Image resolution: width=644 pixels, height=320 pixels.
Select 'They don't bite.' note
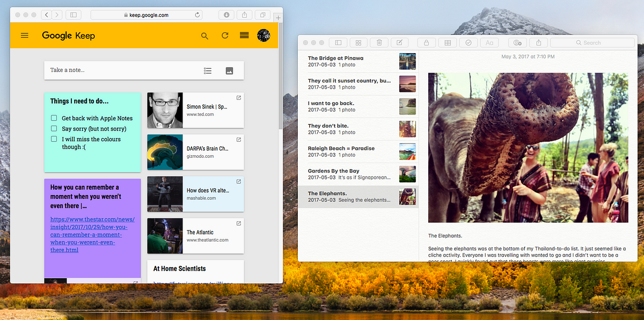358,129
